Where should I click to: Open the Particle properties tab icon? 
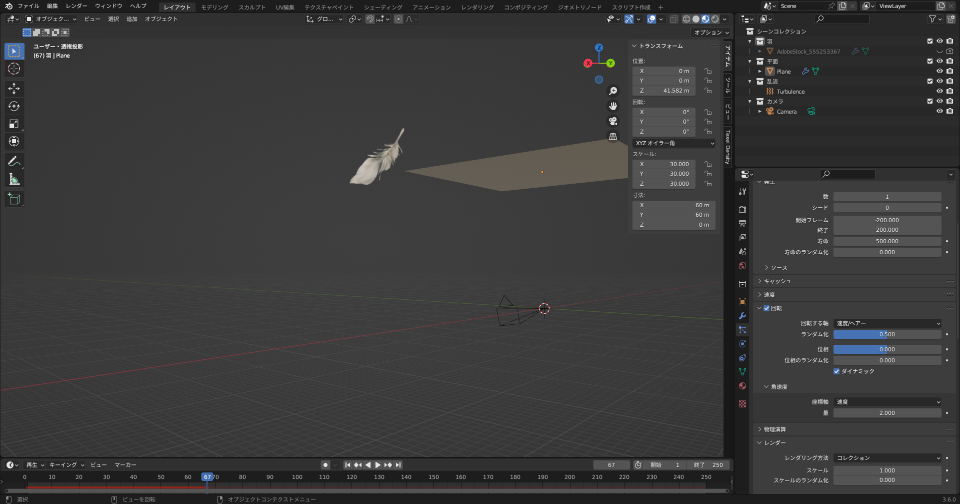pyautogui.click(x=743, y=329)
